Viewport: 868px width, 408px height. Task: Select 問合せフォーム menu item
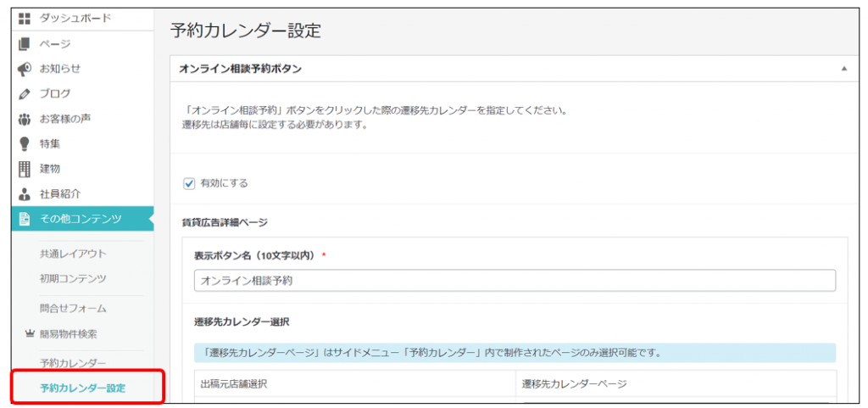pos(73,308)
